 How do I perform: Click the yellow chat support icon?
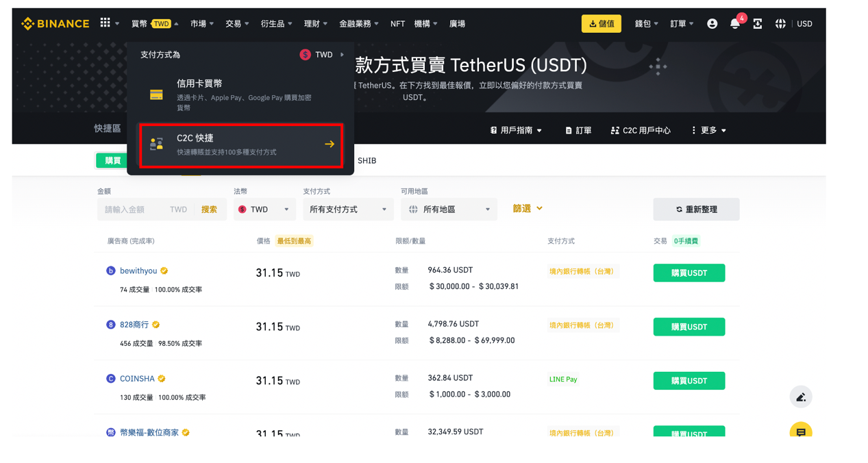pos(800,431)
